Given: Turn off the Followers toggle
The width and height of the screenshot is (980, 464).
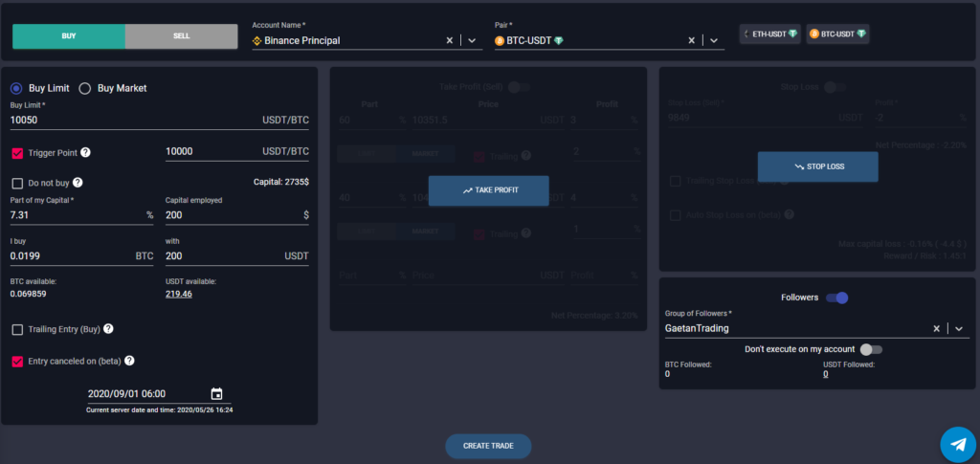Looking at the screenshot, I should tap(836, 298).
